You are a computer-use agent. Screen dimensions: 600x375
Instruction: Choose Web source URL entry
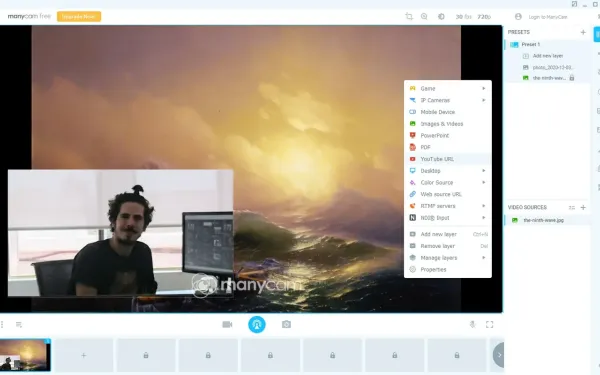click(x=448, y=194)
